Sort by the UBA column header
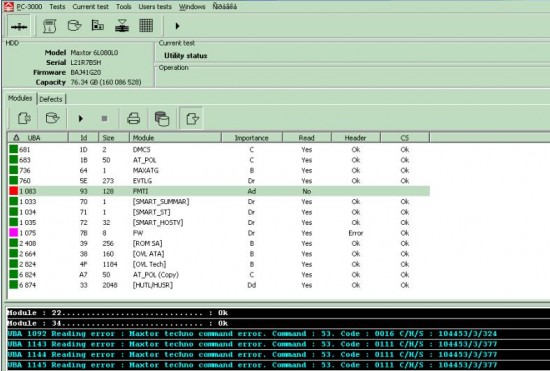Screen dimensions: 550x371 38,138
